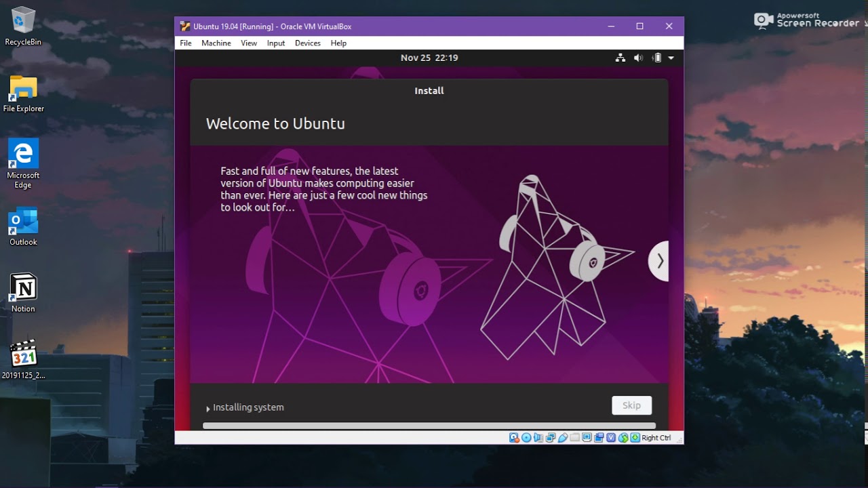Advance slideshow with the next arrow

click(659, 261)
